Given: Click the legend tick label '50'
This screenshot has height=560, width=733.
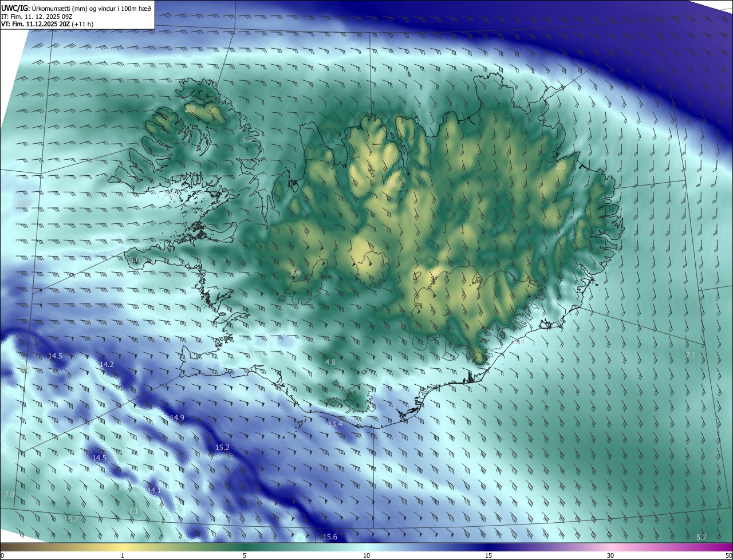Looking at the screenshot, I should (728, 556).
